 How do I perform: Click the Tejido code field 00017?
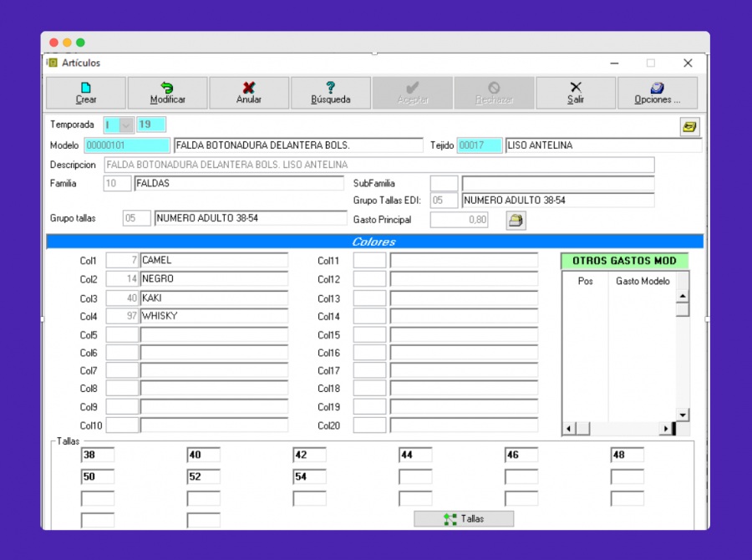click(479, 145)
